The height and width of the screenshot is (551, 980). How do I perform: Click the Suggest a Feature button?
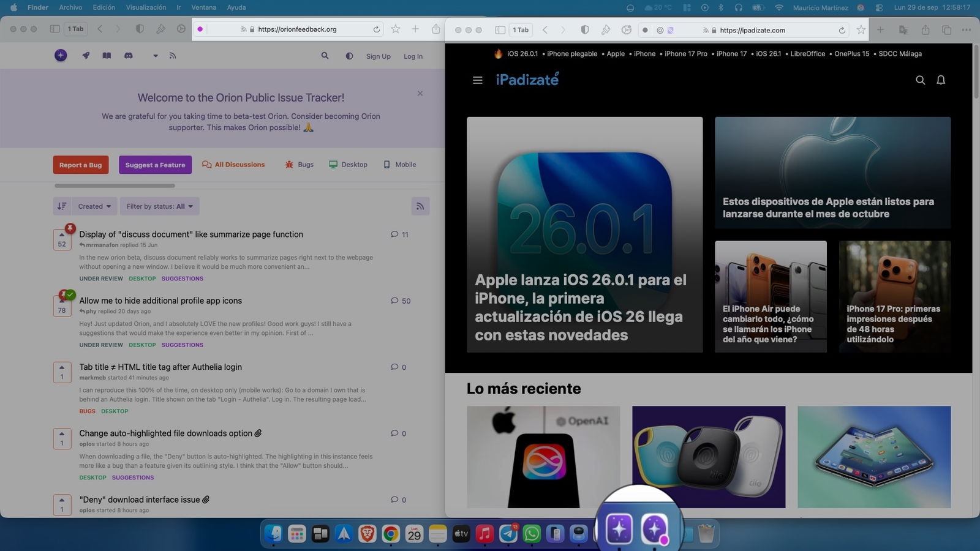click(x=155, y=165)
